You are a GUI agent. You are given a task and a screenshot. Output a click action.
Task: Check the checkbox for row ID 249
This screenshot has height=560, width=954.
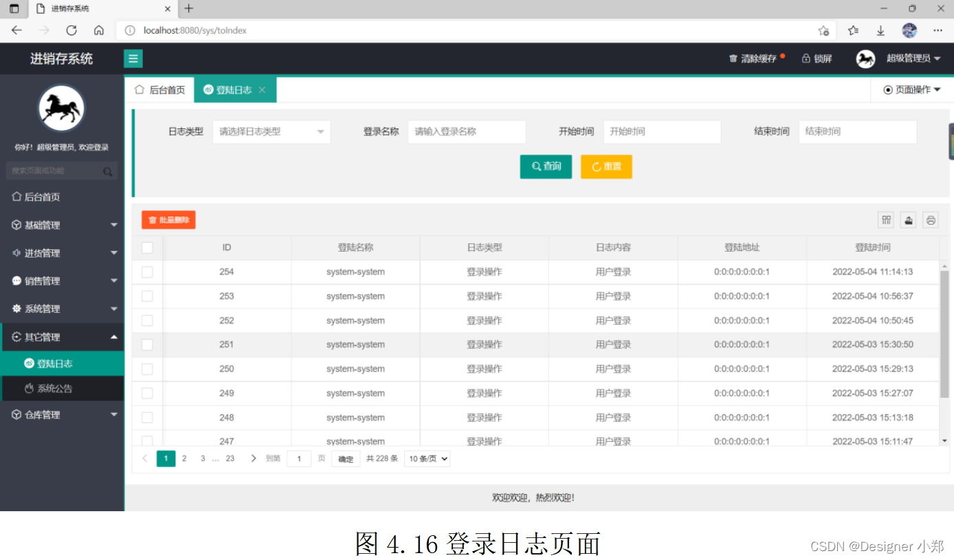click(147, 393)
